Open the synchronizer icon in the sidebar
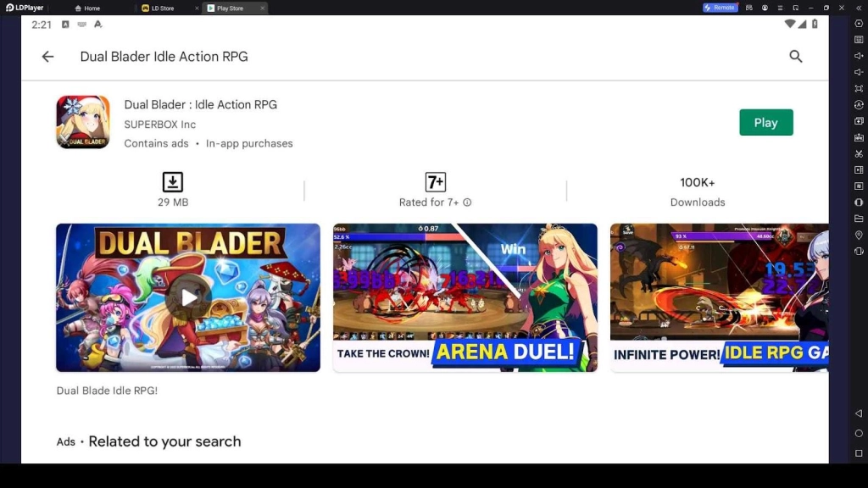868x488 pixels. (x=859, y=186)
